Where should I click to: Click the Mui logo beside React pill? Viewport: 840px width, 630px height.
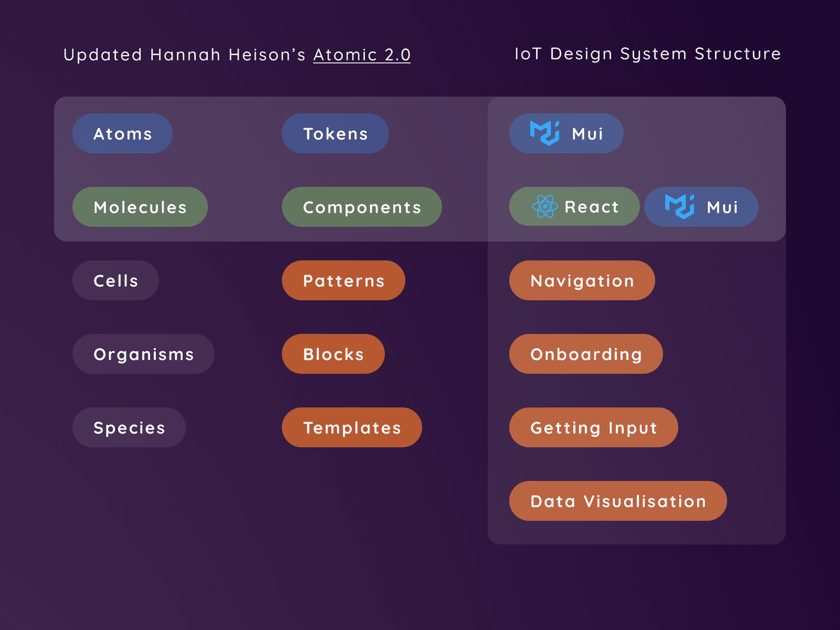tap(679, 207)
